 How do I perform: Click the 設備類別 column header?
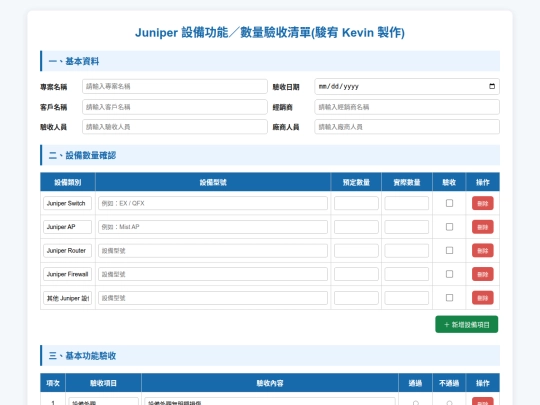tap(68, 182)
